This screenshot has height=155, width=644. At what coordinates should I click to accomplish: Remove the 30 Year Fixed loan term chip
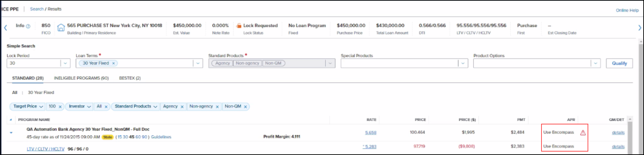point(114,63)
